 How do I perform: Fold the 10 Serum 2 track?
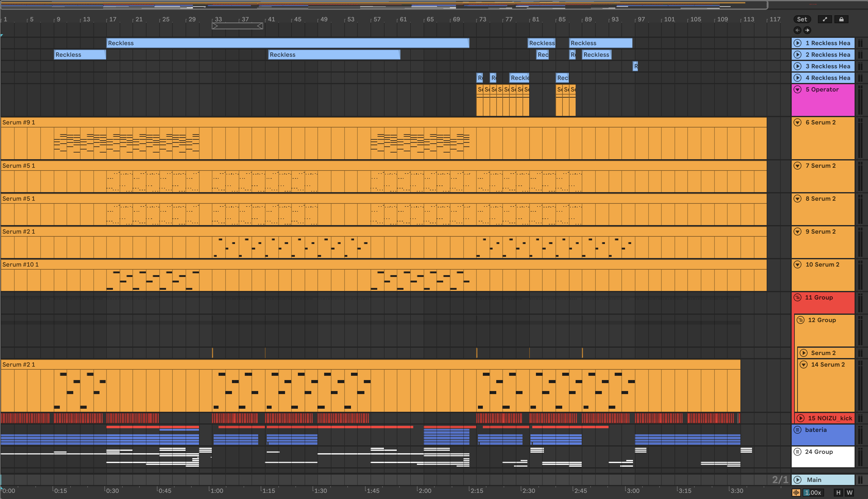tap(798, 264)
